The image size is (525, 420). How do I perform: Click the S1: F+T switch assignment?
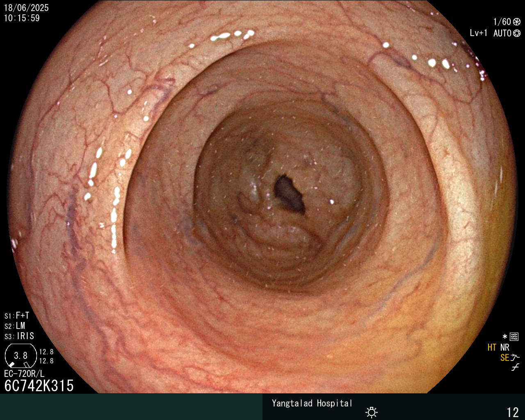(17, 316)
